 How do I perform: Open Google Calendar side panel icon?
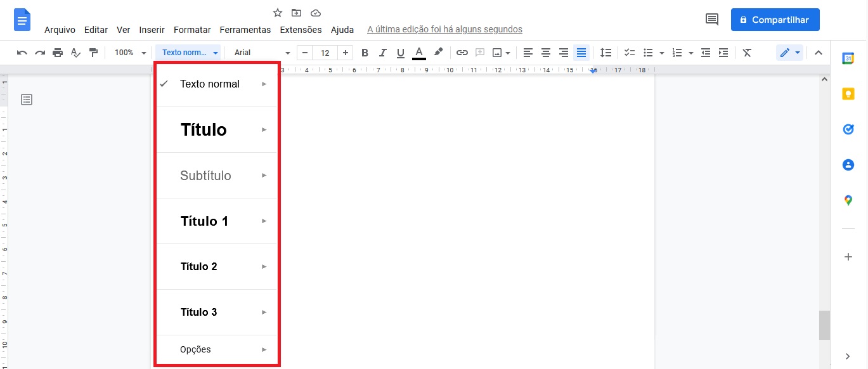pyautogui.click(x=848, y=58)
